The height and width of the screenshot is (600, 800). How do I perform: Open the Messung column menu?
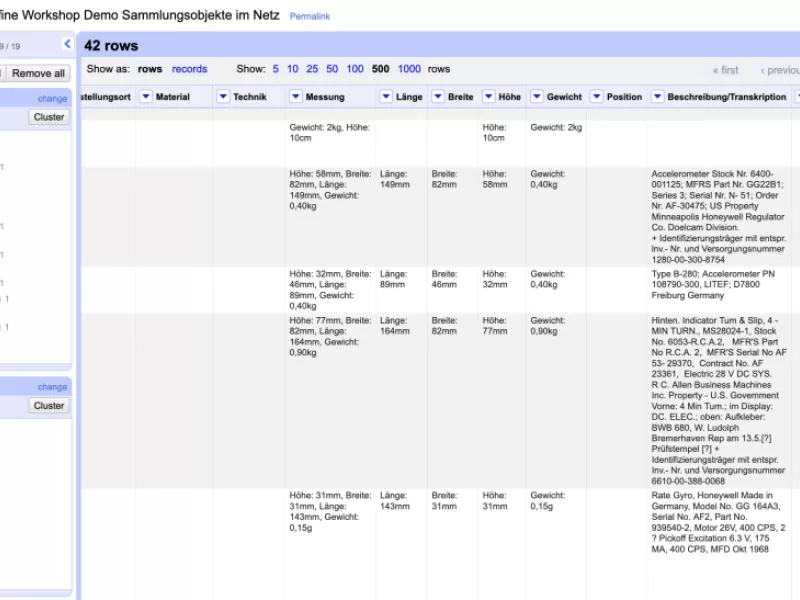295,97
